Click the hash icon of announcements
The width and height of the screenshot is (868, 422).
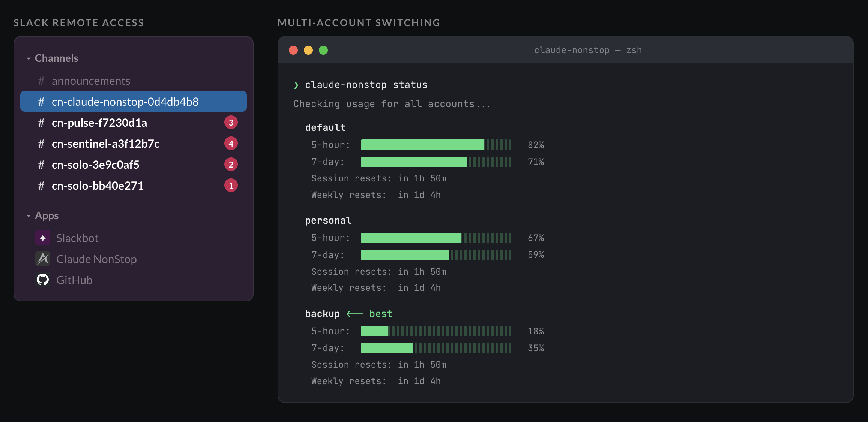click(41, 81)
